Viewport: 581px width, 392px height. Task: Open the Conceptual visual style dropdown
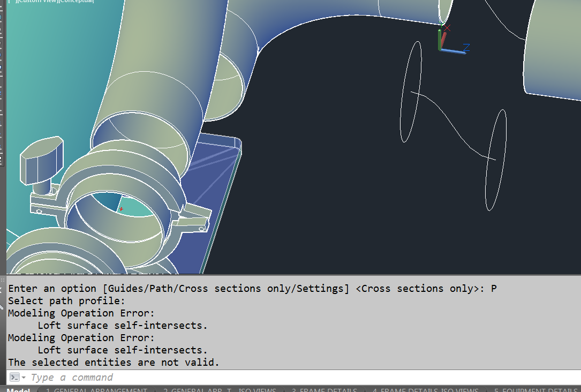[x=75, y=2]
